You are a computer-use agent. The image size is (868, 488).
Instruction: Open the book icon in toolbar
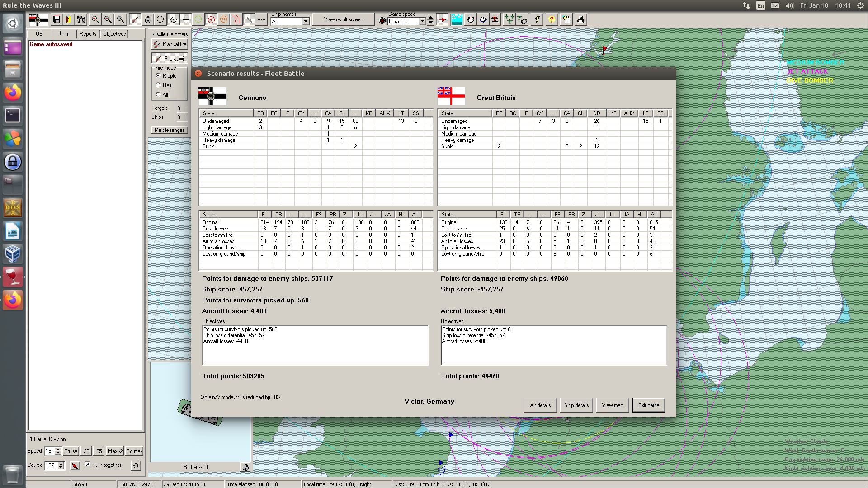click(x=483, y=19)
